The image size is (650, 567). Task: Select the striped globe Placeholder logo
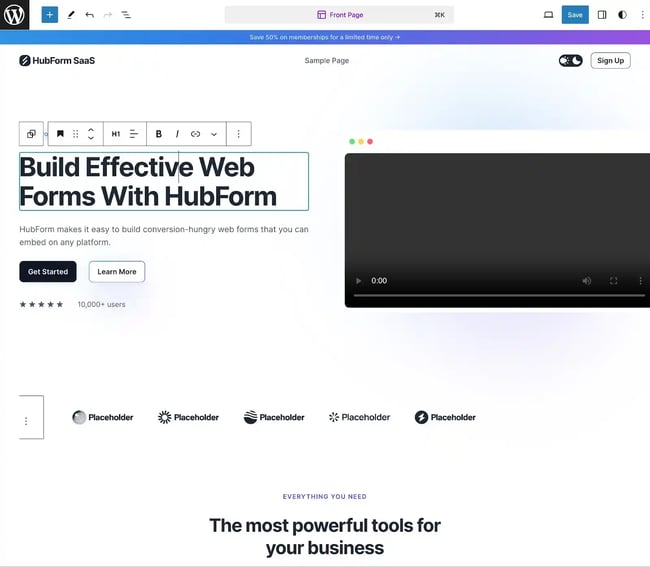[x=274, y=417]
